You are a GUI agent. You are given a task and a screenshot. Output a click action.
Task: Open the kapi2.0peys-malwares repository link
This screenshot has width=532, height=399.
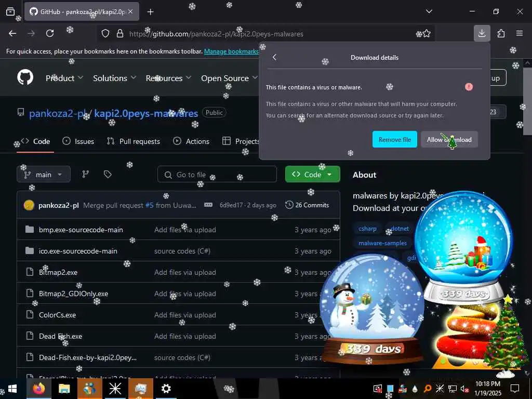point(146,113)
